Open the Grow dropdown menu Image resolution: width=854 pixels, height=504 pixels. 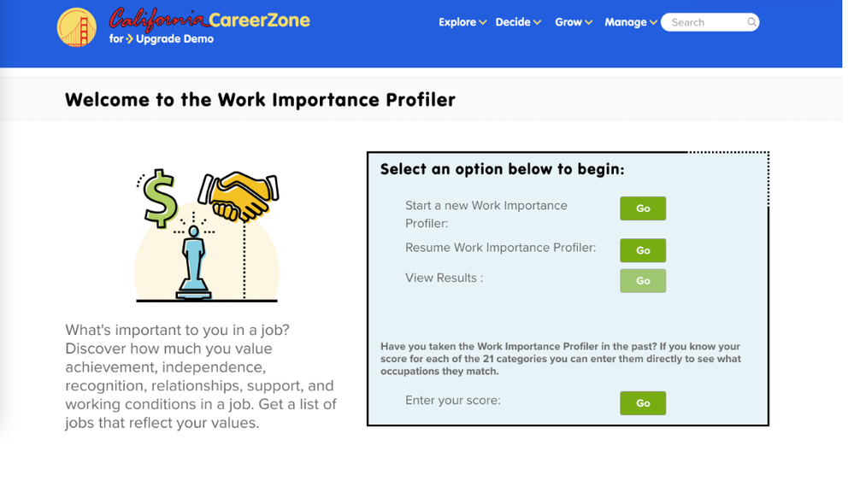click(573, 22)
